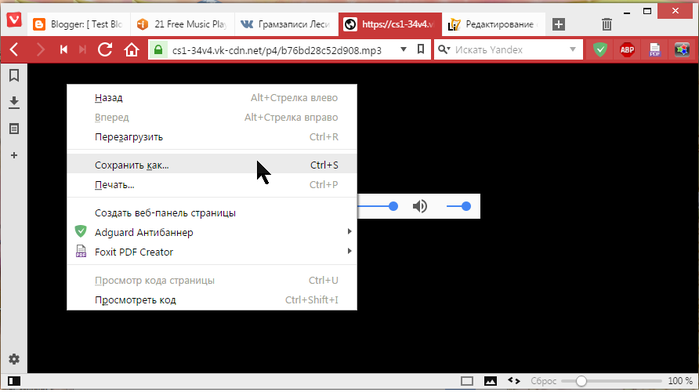Click the Adguard shield extension icon
Viewport: 699px width, 392px height.
pos(600,50)
